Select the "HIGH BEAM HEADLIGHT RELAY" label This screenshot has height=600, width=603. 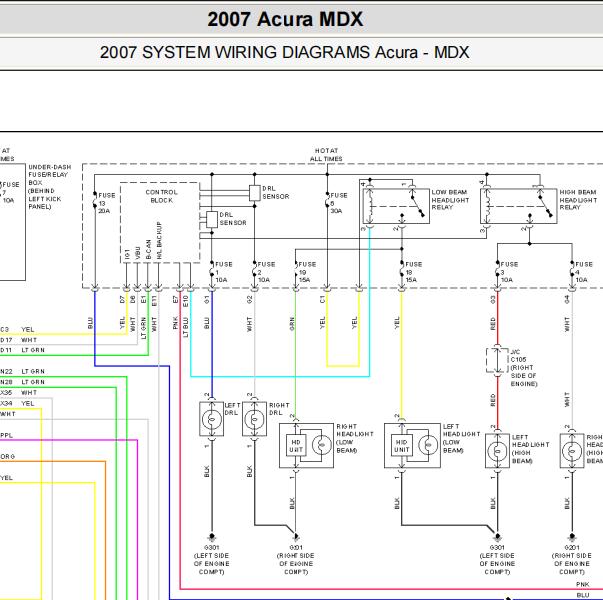coord(578,200)
